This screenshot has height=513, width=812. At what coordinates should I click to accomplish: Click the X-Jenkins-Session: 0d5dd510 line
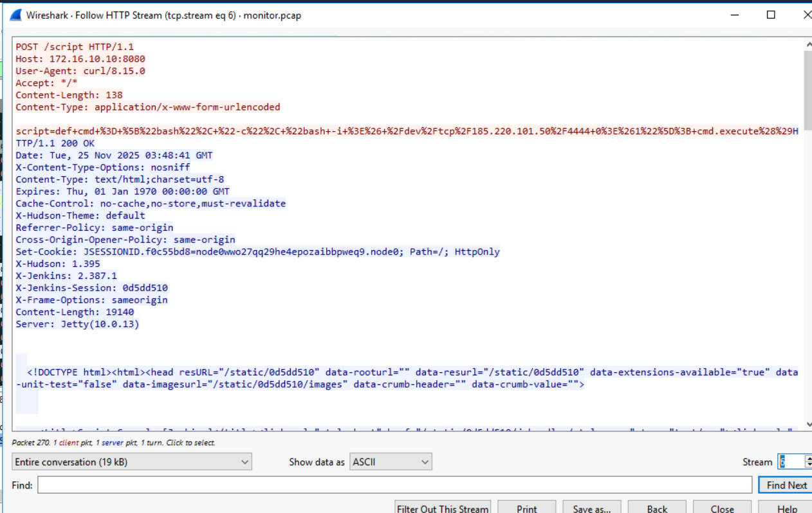pos(91,288)
